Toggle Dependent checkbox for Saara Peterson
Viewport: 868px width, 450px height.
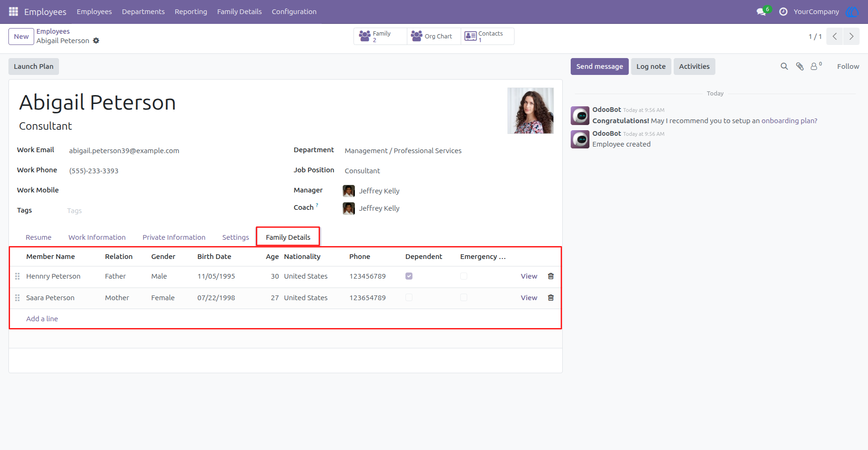click(x=409, y=298)
